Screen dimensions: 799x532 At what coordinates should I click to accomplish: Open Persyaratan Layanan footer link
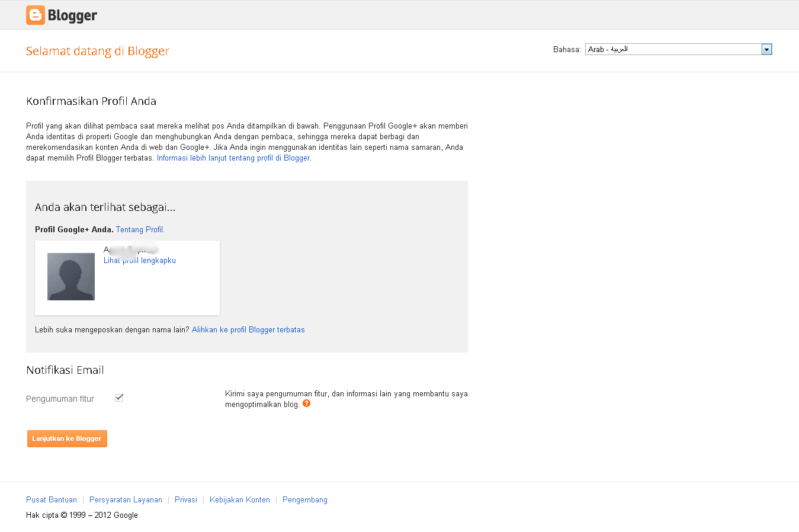126,500
